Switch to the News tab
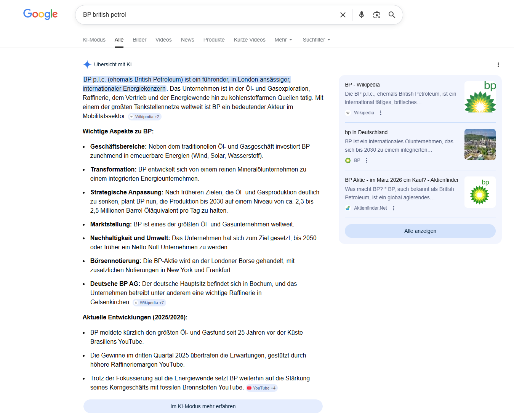The image size is (514, 420). click(x=187, y=40)
